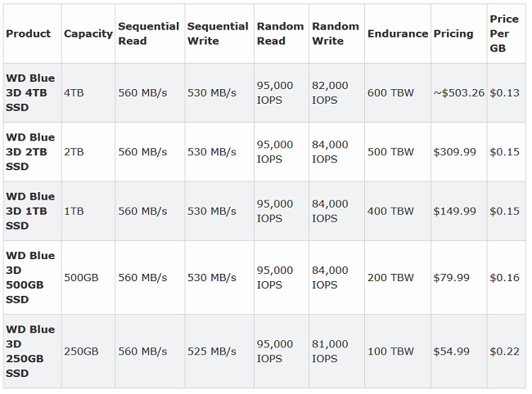The height and width of the screenshot is (394, 532).
Task: Click the Price Per GB header
Action: click(x=503, y=34)
